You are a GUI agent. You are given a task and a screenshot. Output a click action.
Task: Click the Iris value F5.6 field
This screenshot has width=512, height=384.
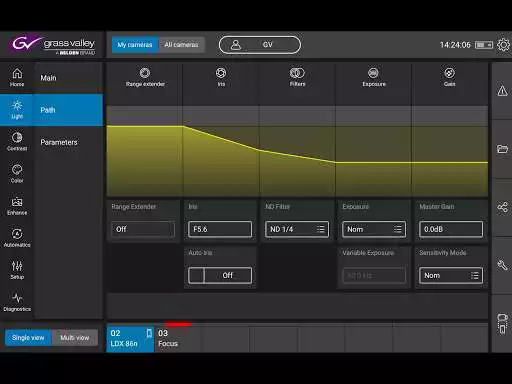[x=220, y=229]
